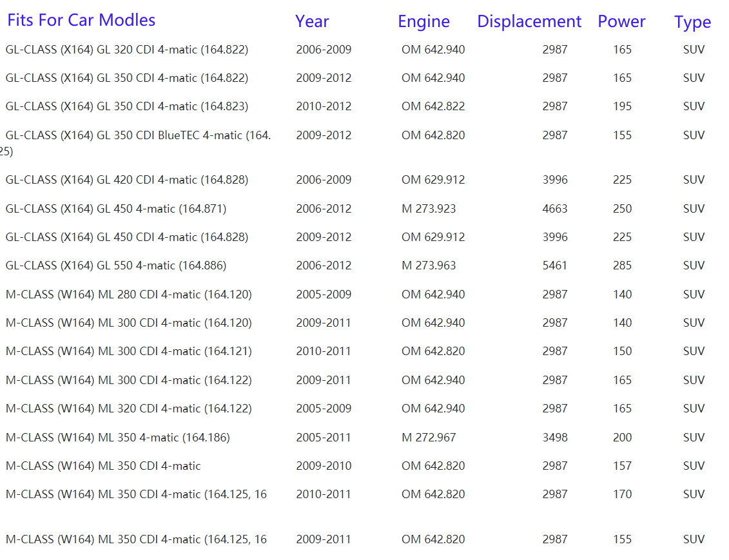Click the GL 350 CDI BlueTEC model name
729x560 pixels.
[138, 135]
